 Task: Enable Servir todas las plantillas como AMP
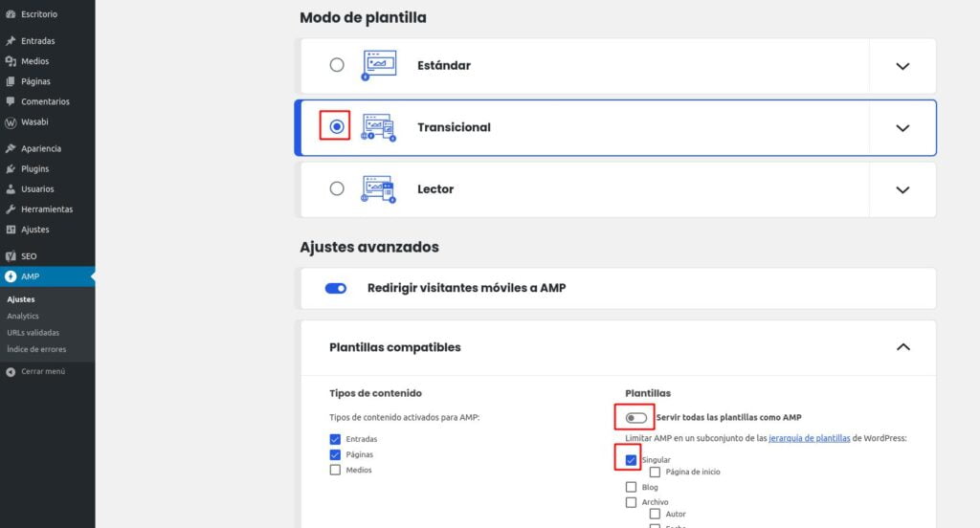tap(636, 417)
